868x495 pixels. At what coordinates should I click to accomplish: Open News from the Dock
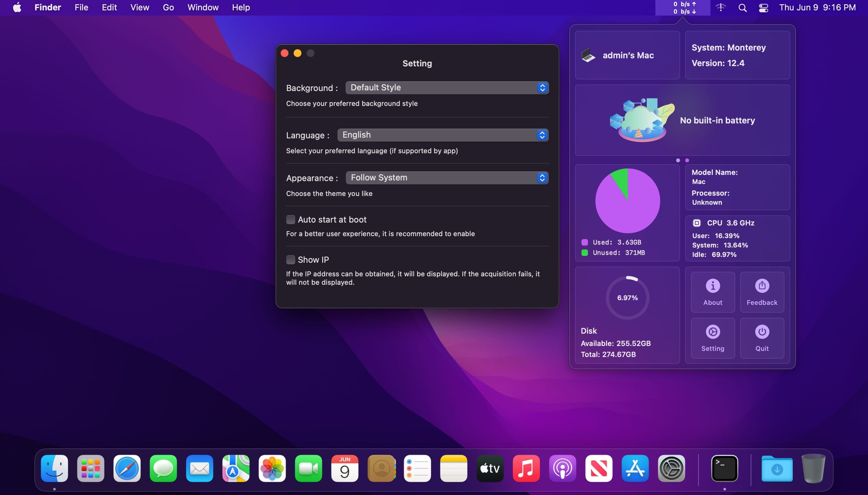pos(599,468)
